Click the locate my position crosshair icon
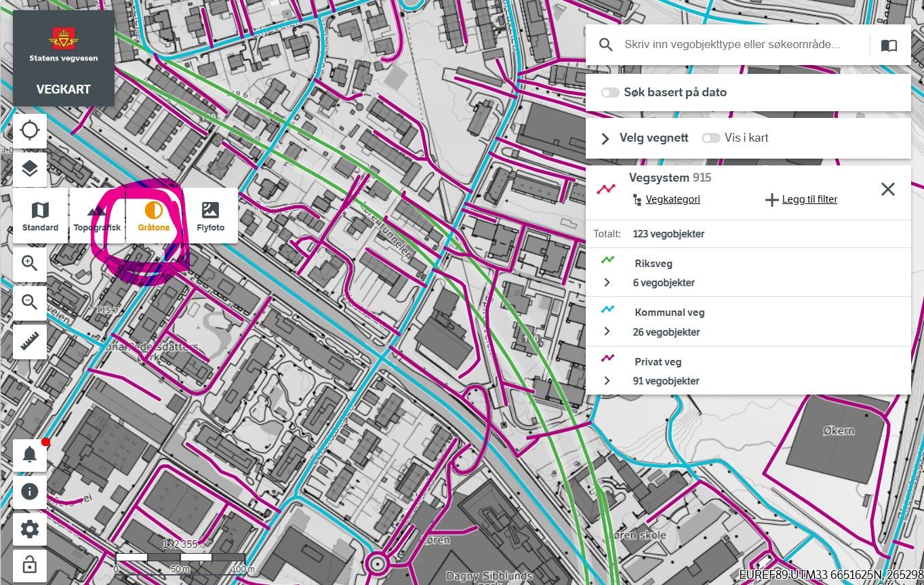The height and width of the screenshot is (585, 924). tap(30, 130)
